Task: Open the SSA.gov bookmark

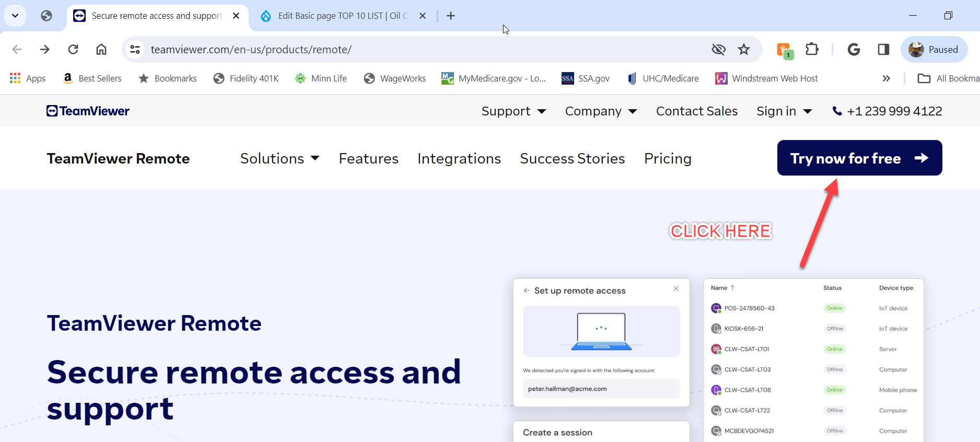Action: point(586,78)
